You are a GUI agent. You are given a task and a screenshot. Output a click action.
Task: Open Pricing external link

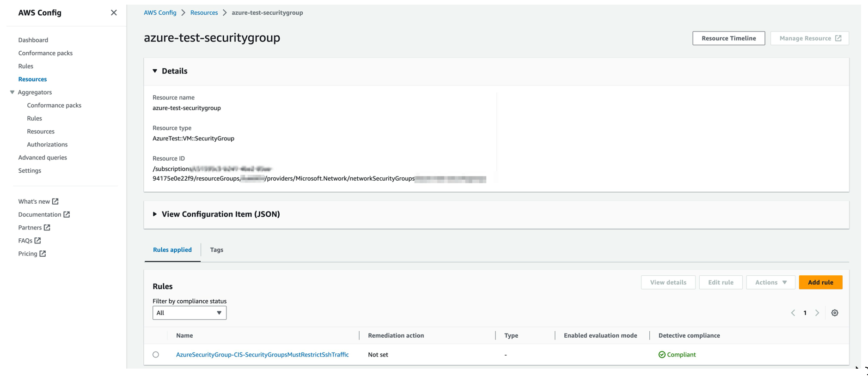(x=32, y=254)
